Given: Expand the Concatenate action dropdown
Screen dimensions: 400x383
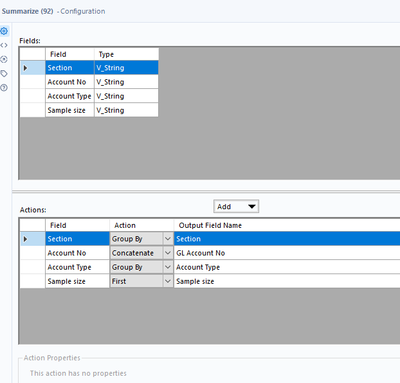Looking at the screenshot, I should (168, 253).
